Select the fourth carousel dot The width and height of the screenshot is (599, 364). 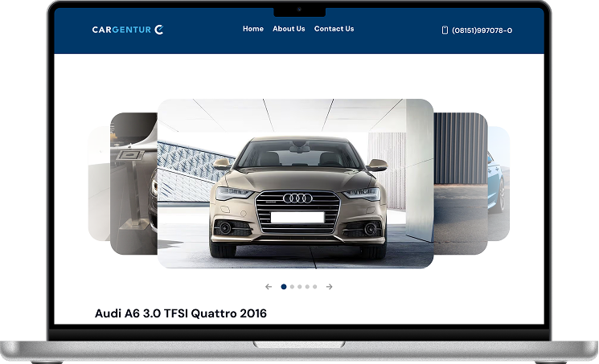(x=307, y=287)
